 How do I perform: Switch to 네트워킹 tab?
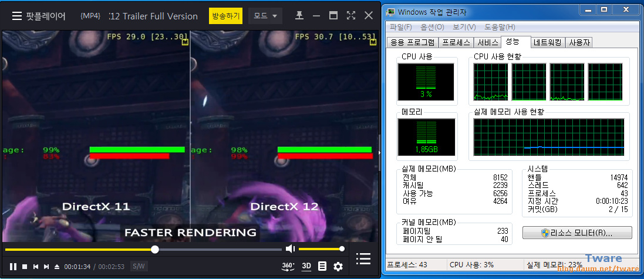pyautogui.click(x=548, y=42)
